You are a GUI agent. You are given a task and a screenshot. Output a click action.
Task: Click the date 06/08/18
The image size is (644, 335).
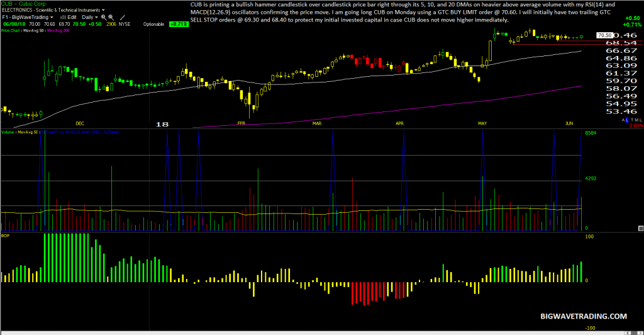point(14,25)
